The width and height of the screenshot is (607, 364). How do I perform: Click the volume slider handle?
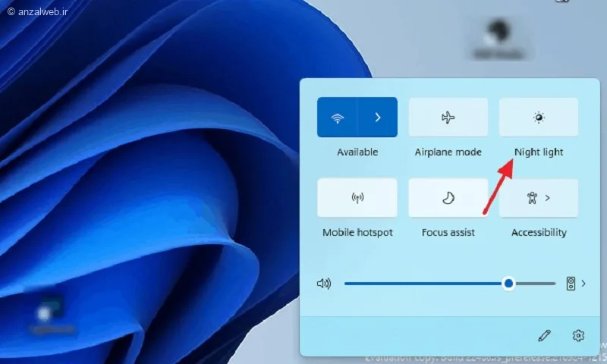click(508, 284)
